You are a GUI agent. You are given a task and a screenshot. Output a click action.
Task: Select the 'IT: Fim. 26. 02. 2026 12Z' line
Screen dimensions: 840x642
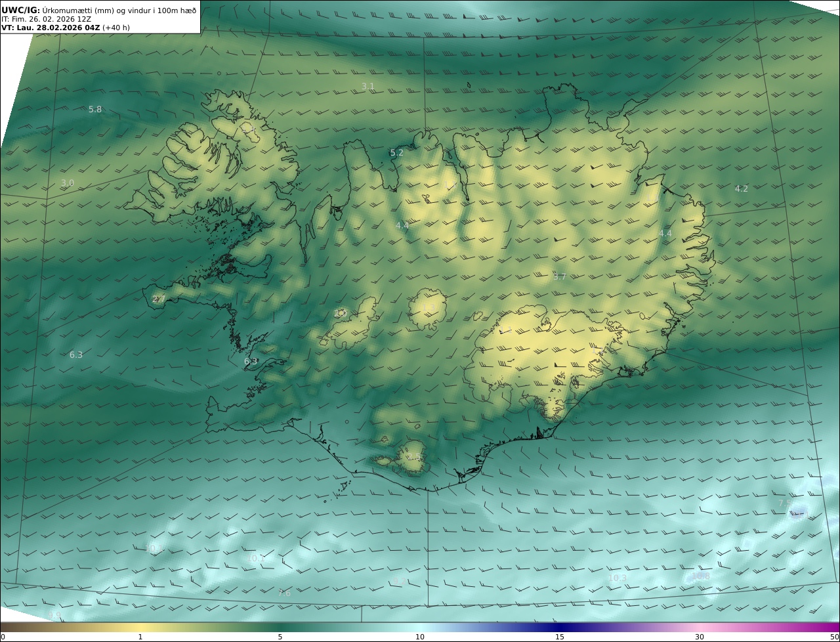click(46, 19)
